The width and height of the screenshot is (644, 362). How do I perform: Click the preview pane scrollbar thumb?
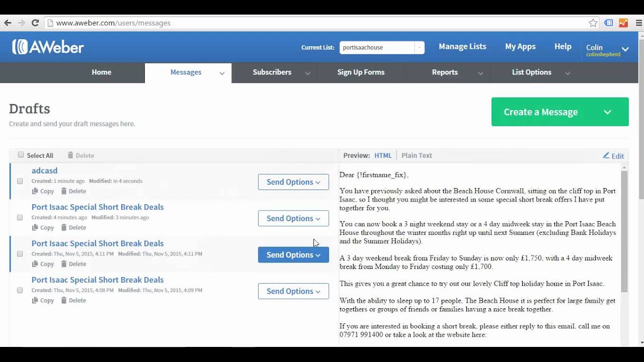(624, 231)
